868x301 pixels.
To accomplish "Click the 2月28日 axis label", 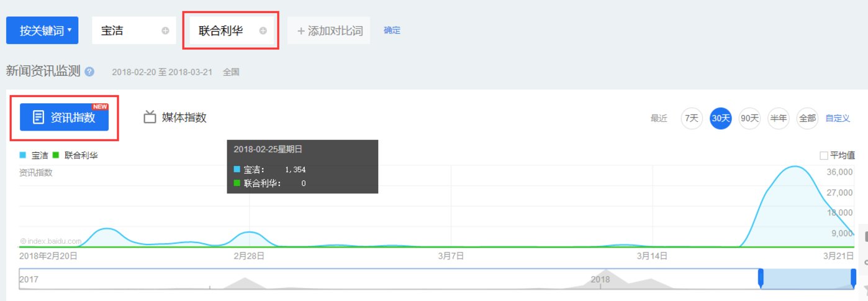I will point(249,255).
